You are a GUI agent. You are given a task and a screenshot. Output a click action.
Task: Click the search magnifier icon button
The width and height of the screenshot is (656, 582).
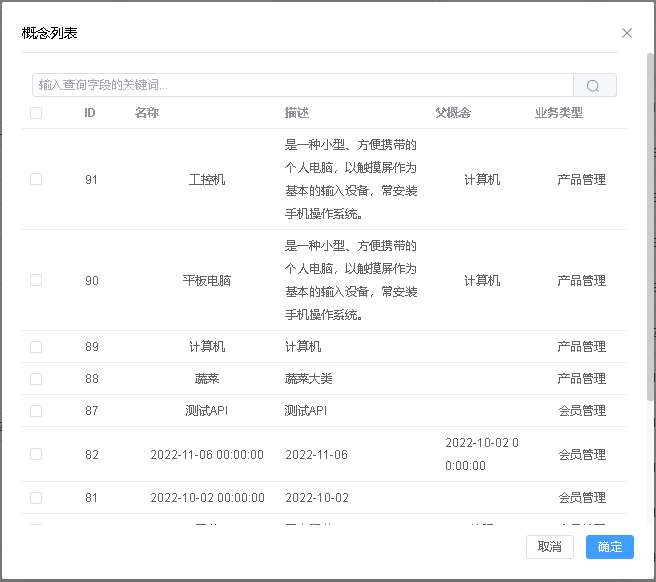(594, 85)
